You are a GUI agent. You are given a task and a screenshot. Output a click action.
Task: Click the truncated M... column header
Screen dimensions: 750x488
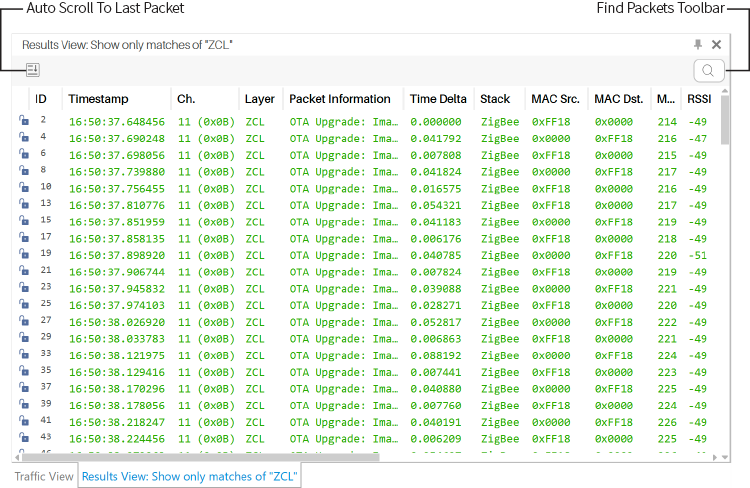point(666,99)
